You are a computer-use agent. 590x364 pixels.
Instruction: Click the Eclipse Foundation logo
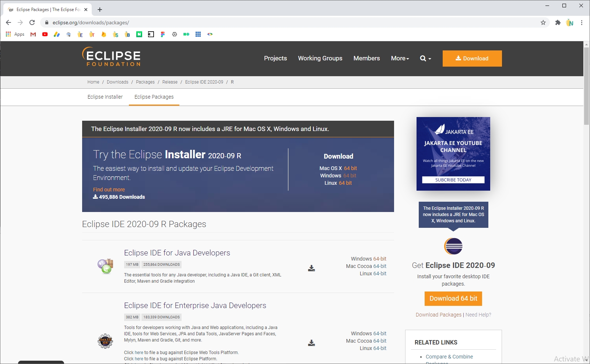click(x=111, y=57)
